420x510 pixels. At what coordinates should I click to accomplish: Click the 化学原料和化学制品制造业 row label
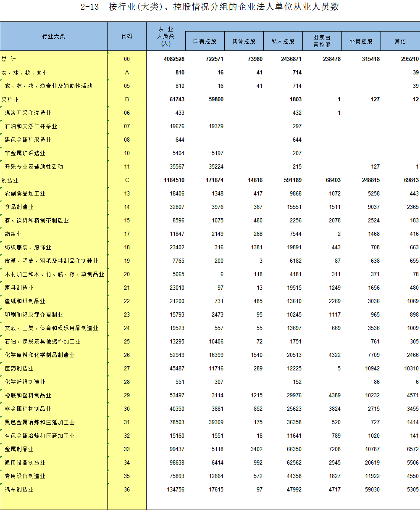39,355
